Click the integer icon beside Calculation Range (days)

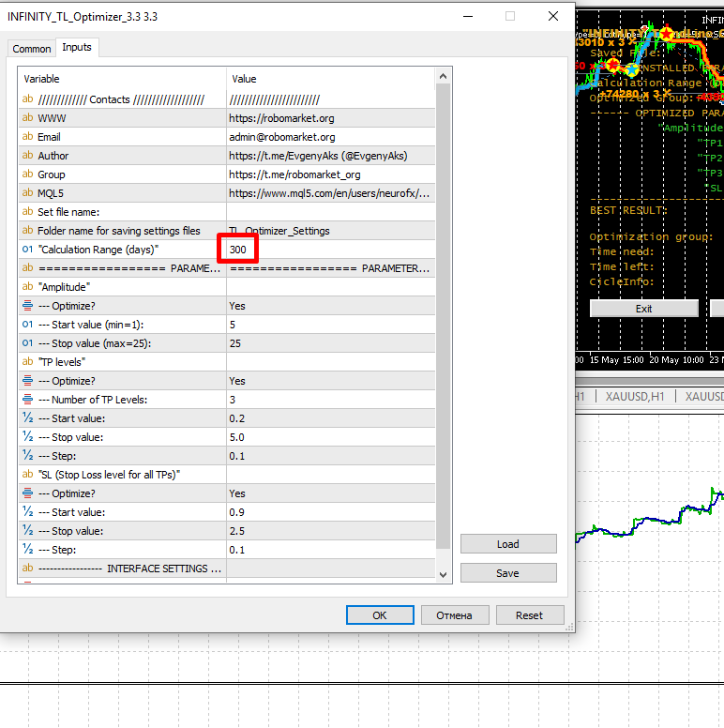[x=27, y=250]
